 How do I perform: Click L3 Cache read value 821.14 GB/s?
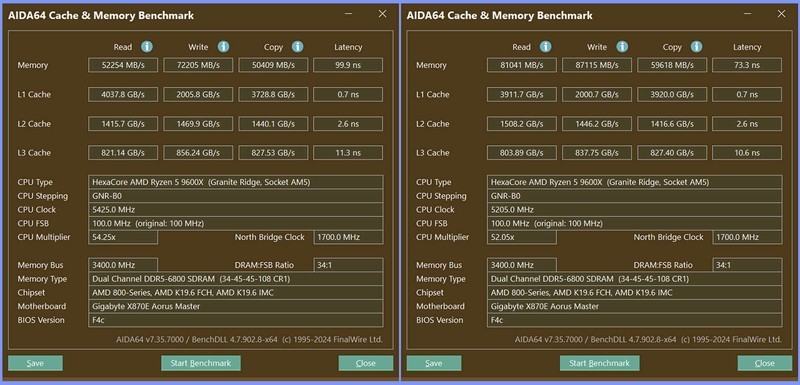pyautogui.click(x=123, y=153)
